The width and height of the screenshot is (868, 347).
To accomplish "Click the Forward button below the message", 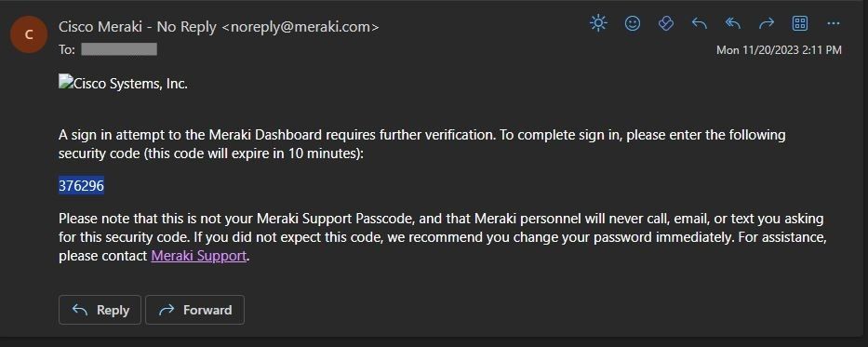I will [x=194, y=310].
